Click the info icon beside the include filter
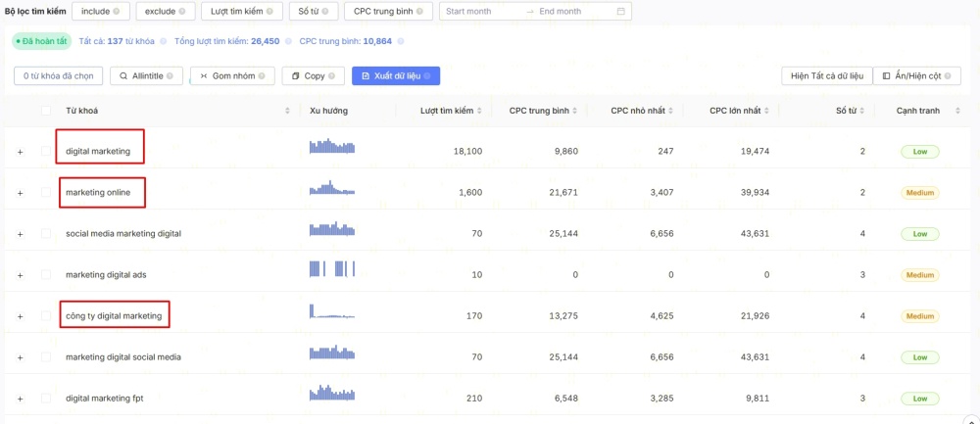Screen dimensions: 980x424 point(118,12)
